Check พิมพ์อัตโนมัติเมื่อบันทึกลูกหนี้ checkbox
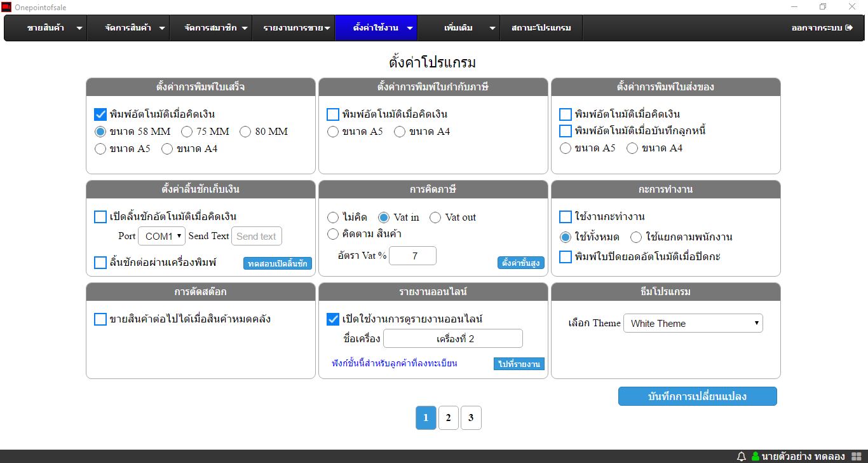This screenshot has width=868, height=463. click(x=566, y=131)
